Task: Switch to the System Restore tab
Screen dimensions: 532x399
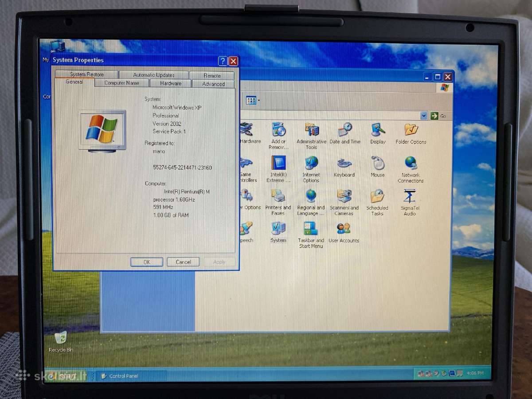Action: [86, 74]
